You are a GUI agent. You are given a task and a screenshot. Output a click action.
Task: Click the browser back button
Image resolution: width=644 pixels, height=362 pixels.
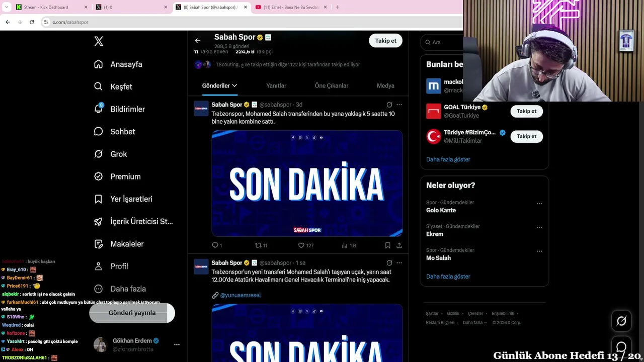[8, 22]
